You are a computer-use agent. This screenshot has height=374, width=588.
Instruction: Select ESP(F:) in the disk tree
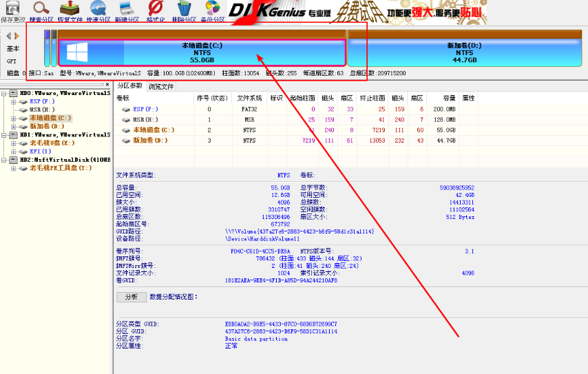pyautogui.click(x=43, y=101)
